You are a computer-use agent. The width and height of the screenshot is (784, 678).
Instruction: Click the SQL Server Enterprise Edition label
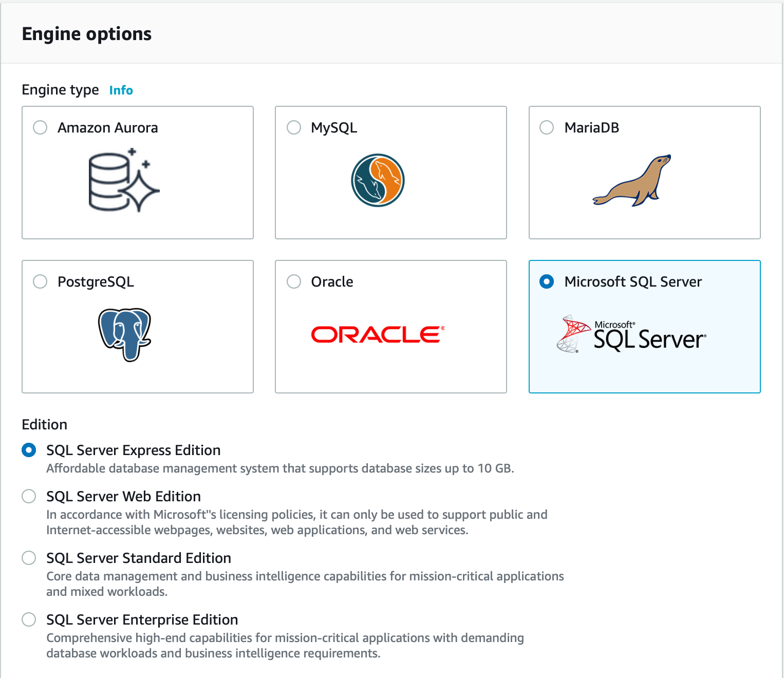[142, 620]
